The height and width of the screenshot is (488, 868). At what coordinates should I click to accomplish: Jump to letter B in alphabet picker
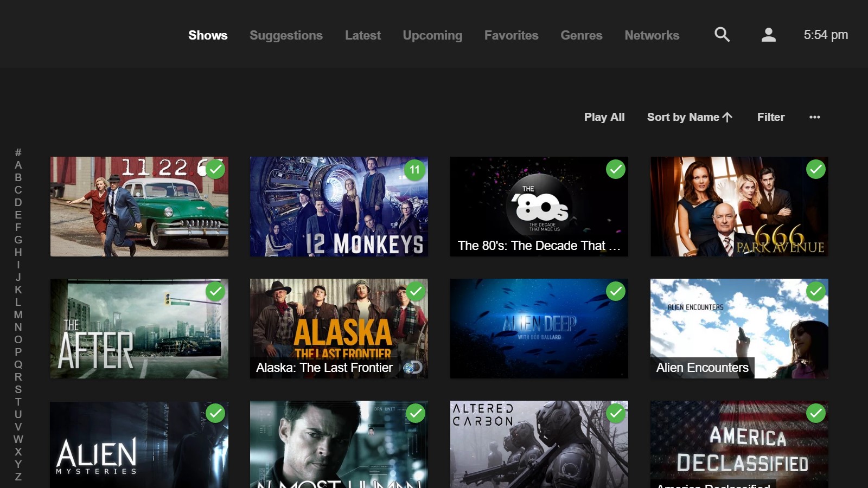coord(18,177)
